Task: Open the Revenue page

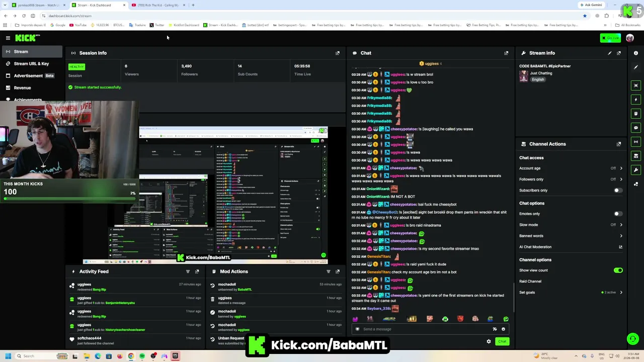Action: coord(31,88)
